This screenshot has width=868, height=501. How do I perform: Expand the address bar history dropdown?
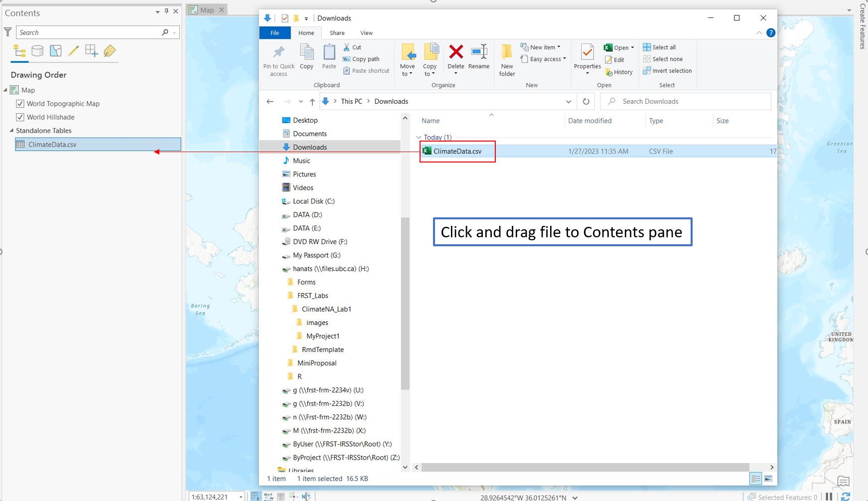[569, 102]
